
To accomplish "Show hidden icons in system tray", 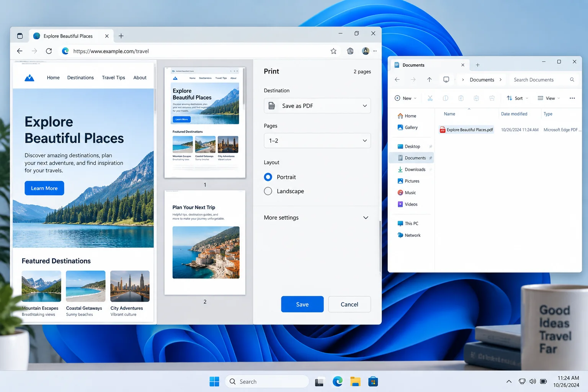I will (509, 381).
